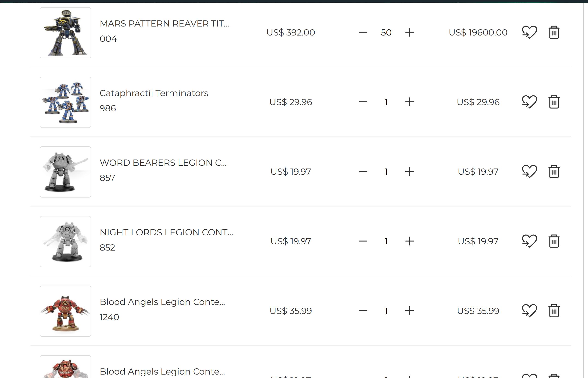Delete the Mars Pattern Reaver Titan item
This screenshot has width=588, height=378.
554,32
